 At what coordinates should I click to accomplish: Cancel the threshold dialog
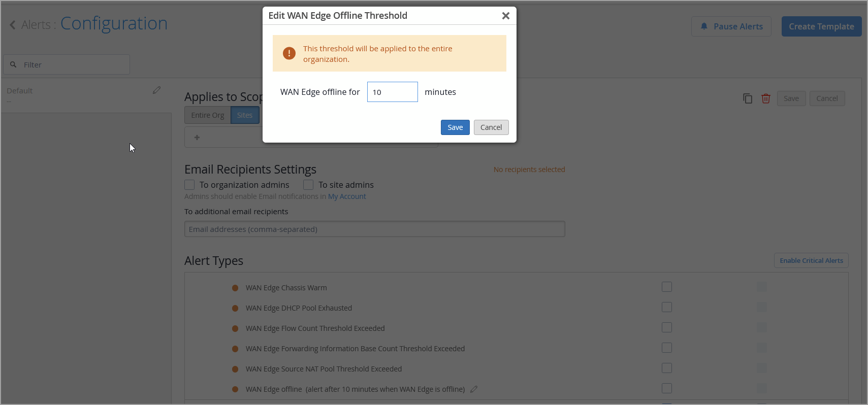point(491,127)
